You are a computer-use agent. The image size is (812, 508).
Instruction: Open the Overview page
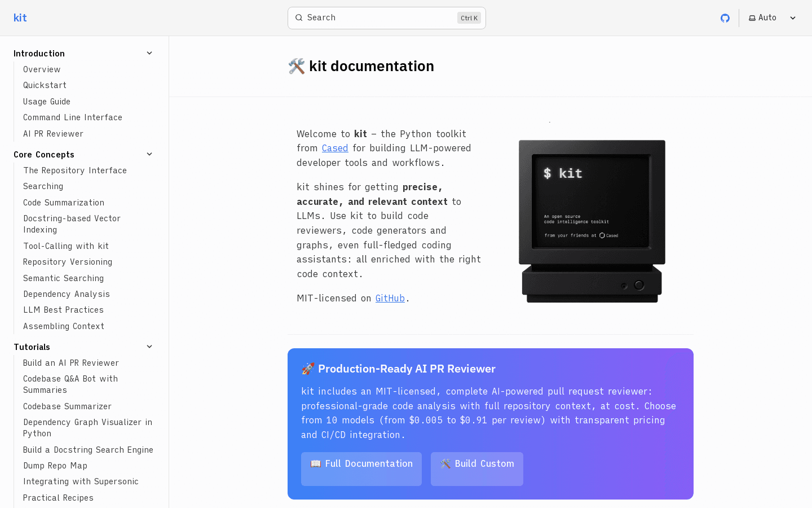pyautogui.click(x=42, y=69)
